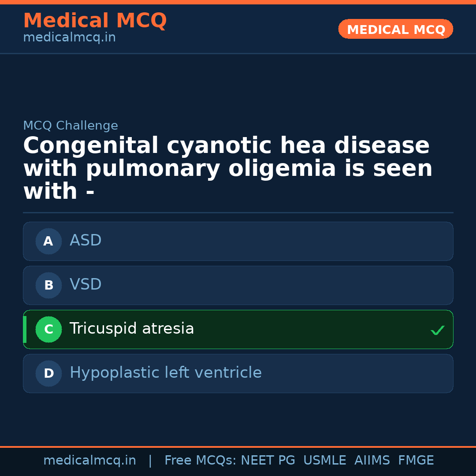Pick the Tricuspid atresia answer text

click(132, 329)
